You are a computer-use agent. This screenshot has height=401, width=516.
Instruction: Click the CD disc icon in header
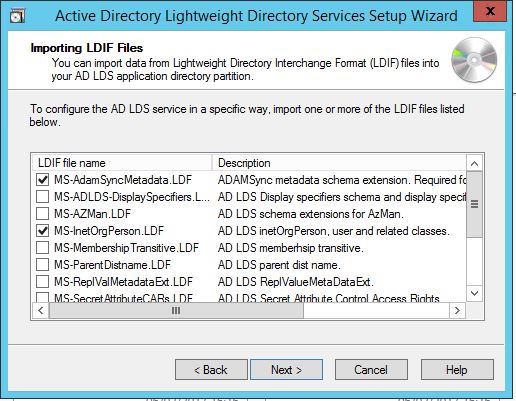pos(474,60)
